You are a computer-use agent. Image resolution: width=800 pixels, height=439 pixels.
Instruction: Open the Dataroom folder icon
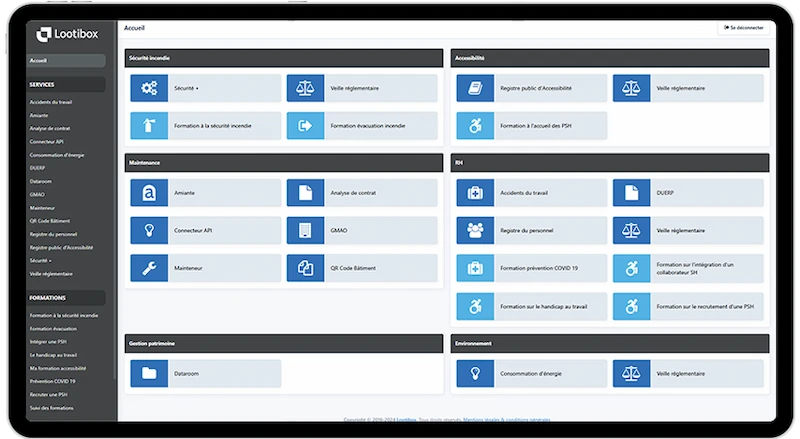149,373
